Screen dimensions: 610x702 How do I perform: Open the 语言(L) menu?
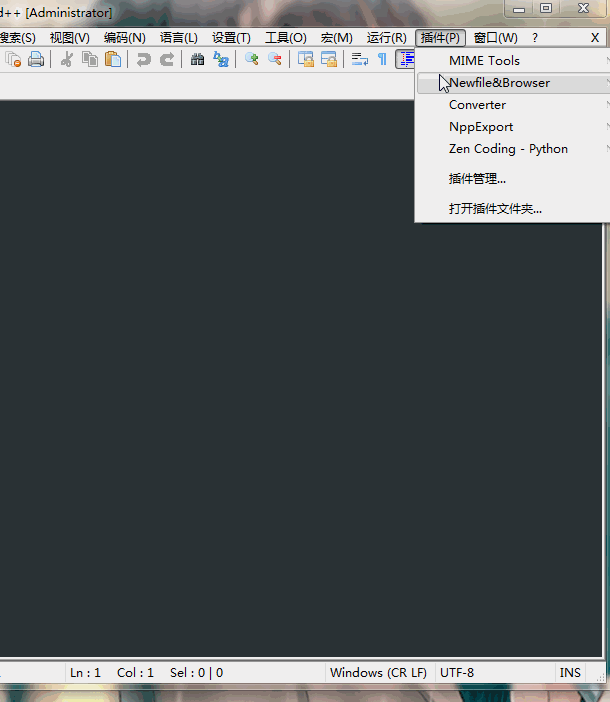(x=179, y=38)
